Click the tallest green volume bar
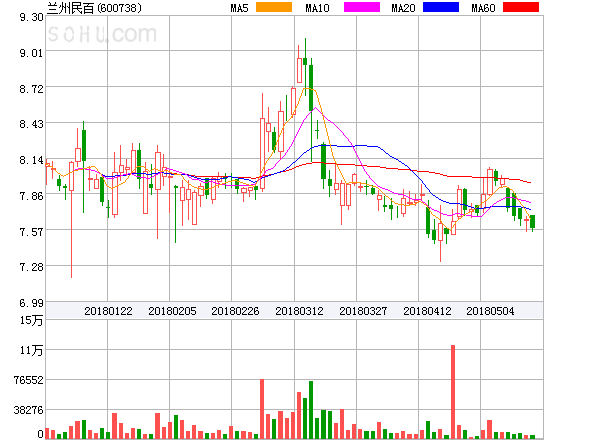Screen dimensions: 600x440 (x=311, y=410)
